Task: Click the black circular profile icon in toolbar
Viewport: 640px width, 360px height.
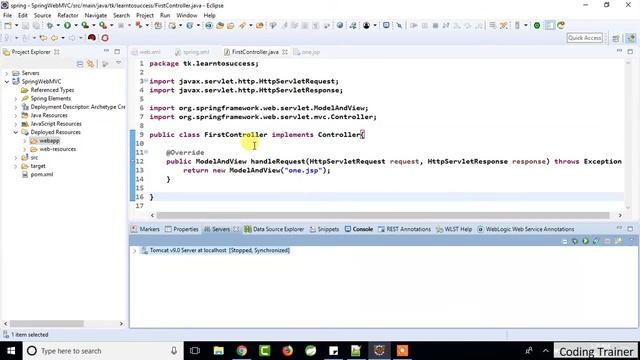Action: click(x=367, y=25)
